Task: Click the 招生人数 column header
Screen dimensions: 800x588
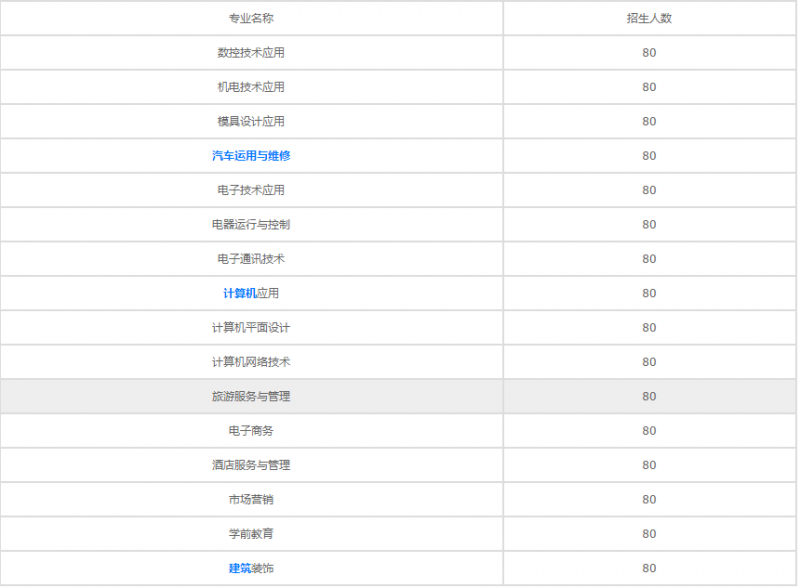Action: (649, 18)
